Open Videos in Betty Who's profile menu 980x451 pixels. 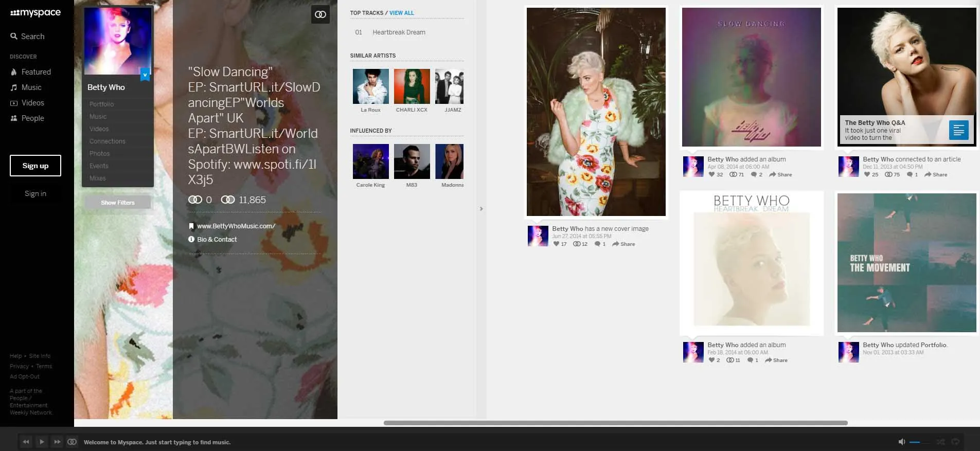click(x=99, y=129)
